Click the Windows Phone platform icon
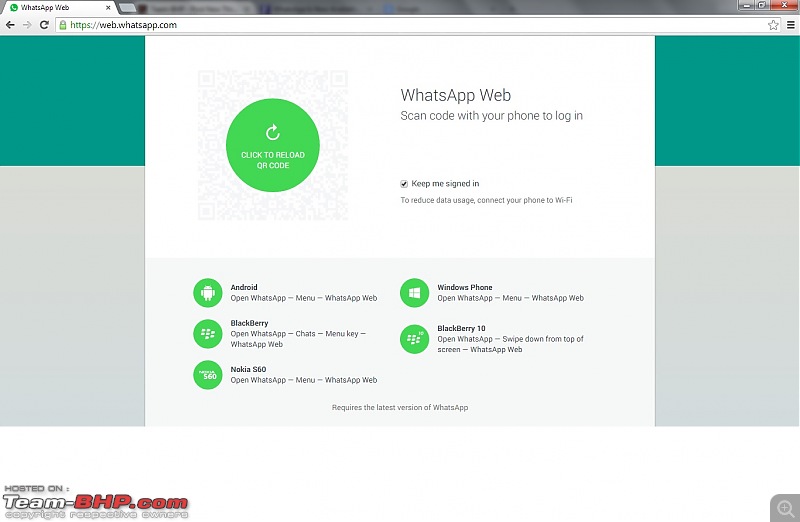Viewport: 800px width, 522px height. [414, 293]
